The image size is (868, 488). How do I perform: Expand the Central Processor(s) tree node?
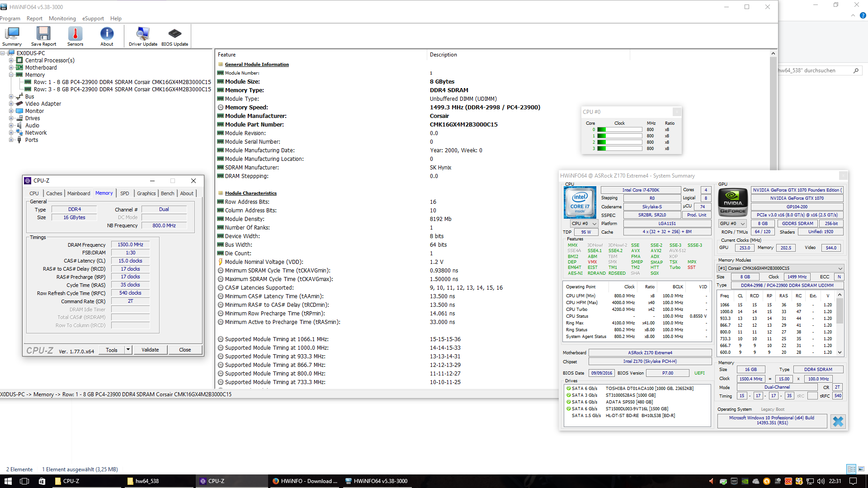point(11,61)
